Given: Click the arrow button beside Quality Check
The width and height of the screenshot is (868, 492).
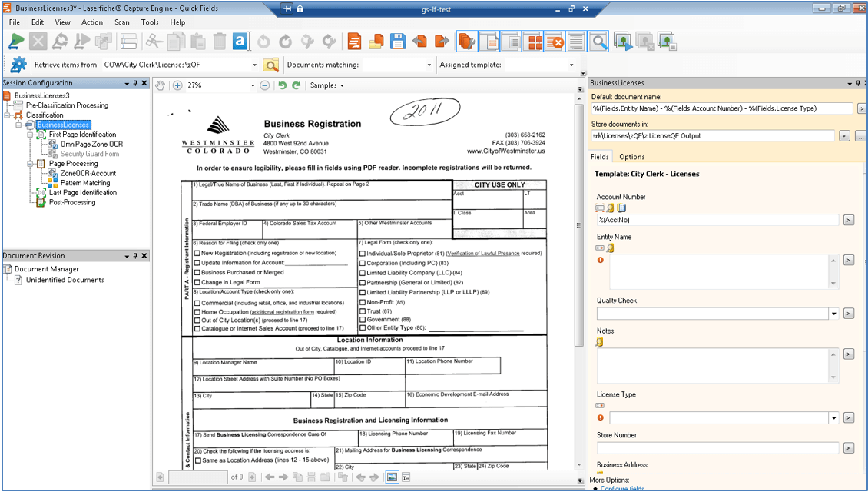Looking at the screenshot, I should (x=848, y=314).
